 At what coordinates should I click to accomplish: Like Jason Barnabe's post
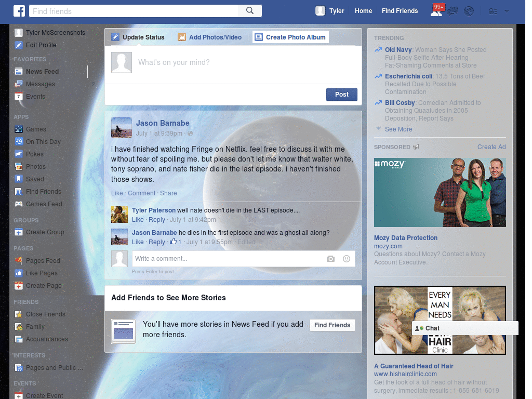coord(117,193)
